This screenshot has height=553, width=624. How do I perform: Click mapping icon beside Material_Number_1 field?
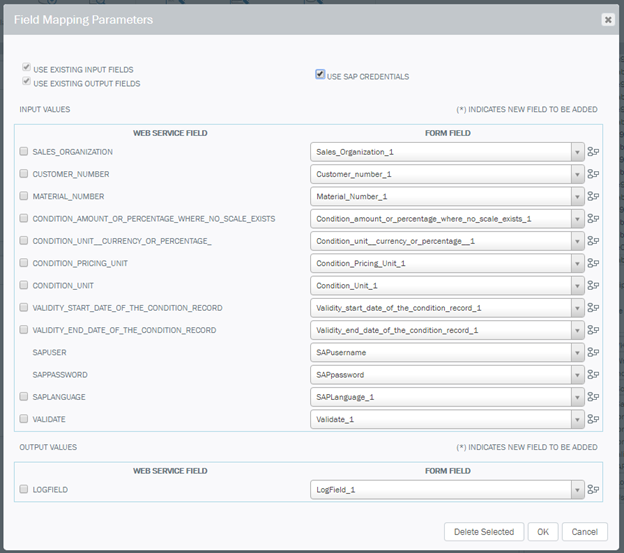[593, 196]
